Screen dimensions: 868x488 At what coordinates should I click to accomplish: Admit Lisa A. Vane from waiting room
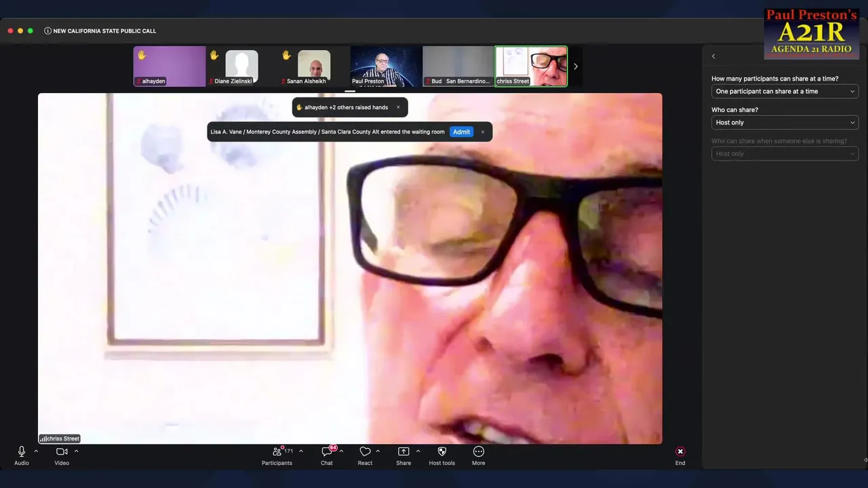(x=462, y=132)
